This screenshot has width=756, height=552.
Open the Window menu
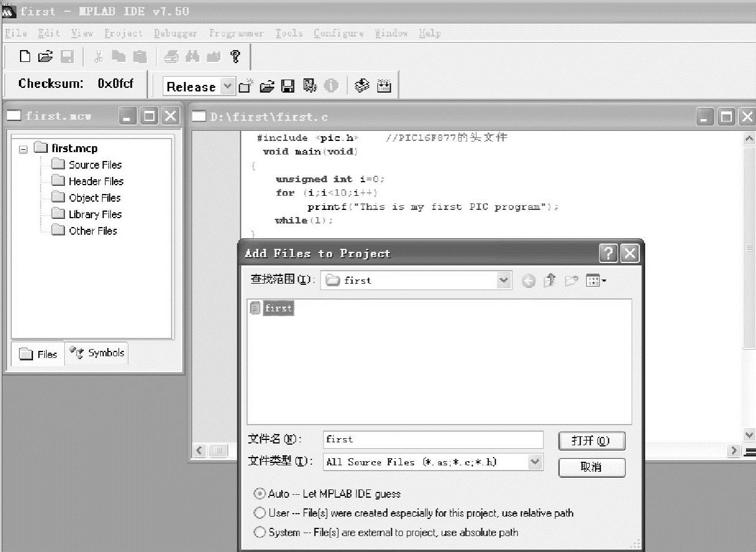coord(392,33)
